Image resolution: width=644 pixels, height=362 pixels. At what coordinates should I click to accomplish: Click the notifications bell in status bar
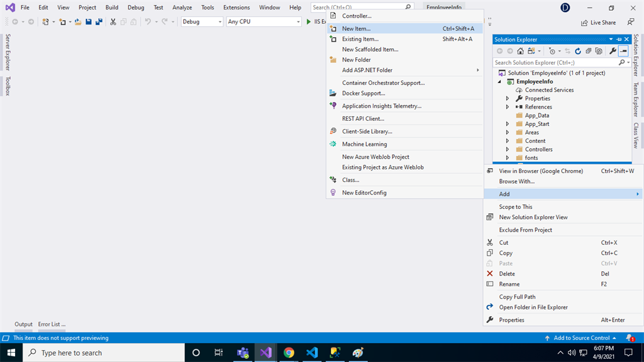(x=629, y=338)
